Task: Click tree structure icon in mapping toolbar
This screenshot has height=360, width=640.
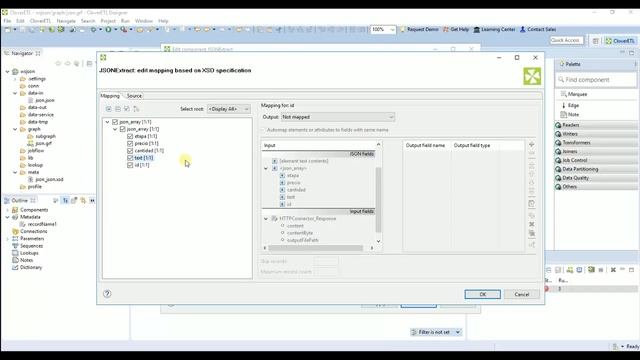Action: click(136, 109)
